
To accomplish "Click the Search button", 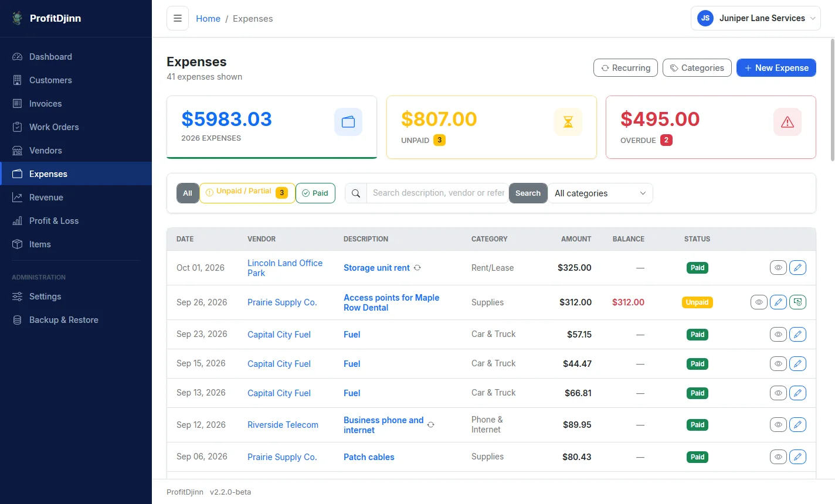I will [x=528, y=193].
